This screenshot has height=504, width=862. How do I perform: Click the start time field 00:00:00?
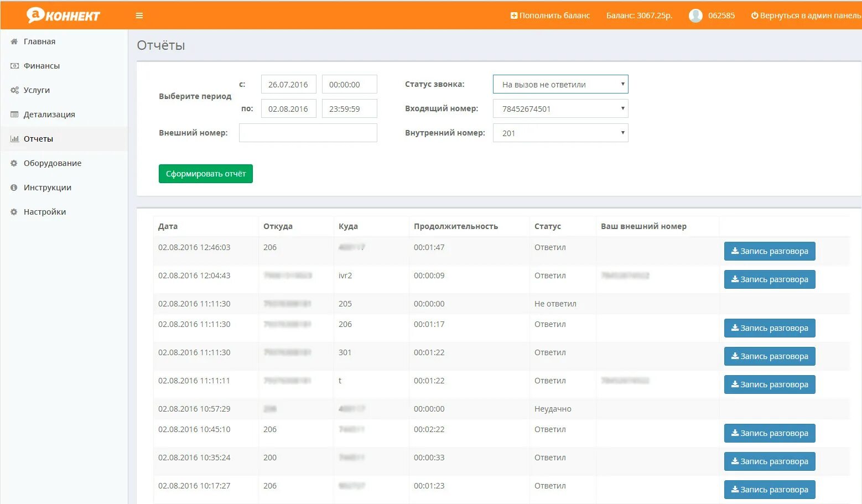pyautogui.click(x=350, y=84)
